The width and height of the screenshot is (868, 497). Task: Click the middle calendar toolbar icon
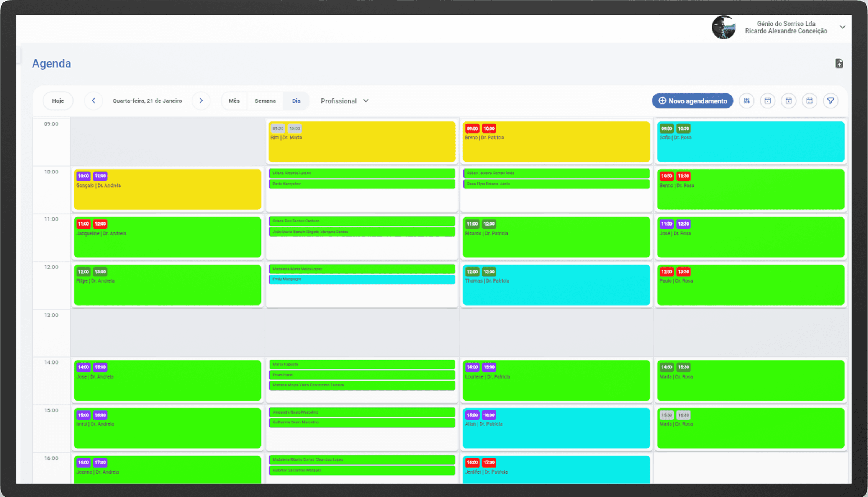789,101
